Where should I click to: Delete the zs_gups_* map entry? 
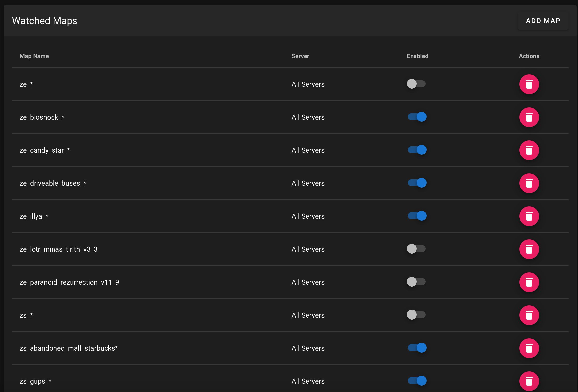[529, 381]
